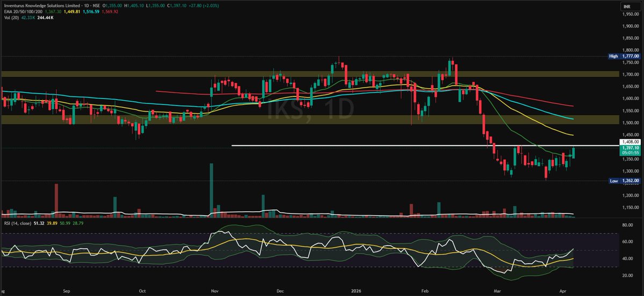Click the RSI value 50.99
Viewport: 644px width, 296px height.
click(65, 224)
